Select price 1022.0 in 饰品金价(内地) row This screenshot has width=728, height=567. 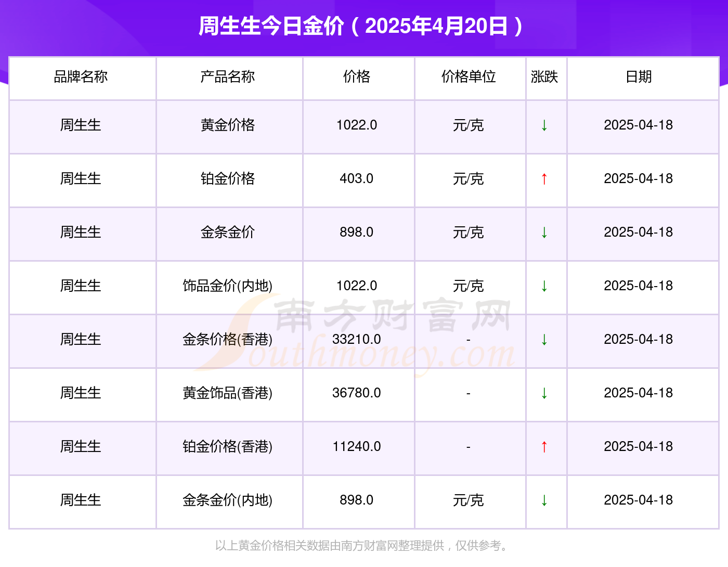(357, 286)
